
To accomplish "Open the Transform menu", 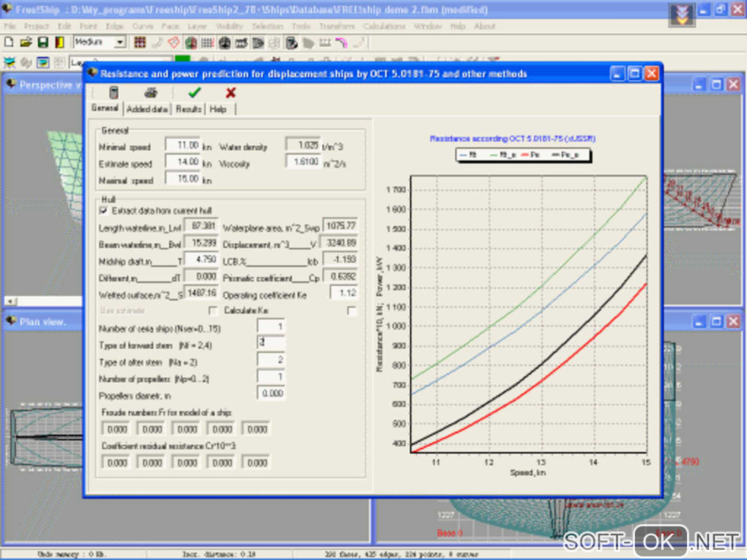I will 336,26.
